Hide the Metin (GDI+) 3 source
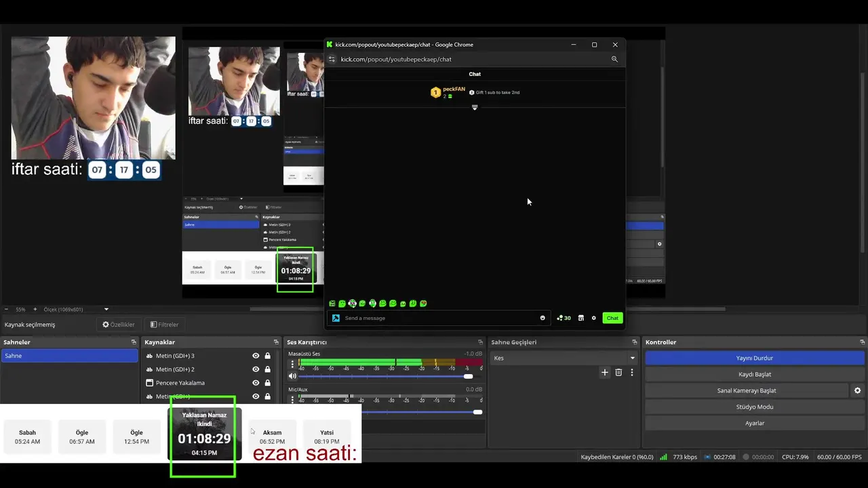Viewport: 868px width, 488px height. (256, 356)
